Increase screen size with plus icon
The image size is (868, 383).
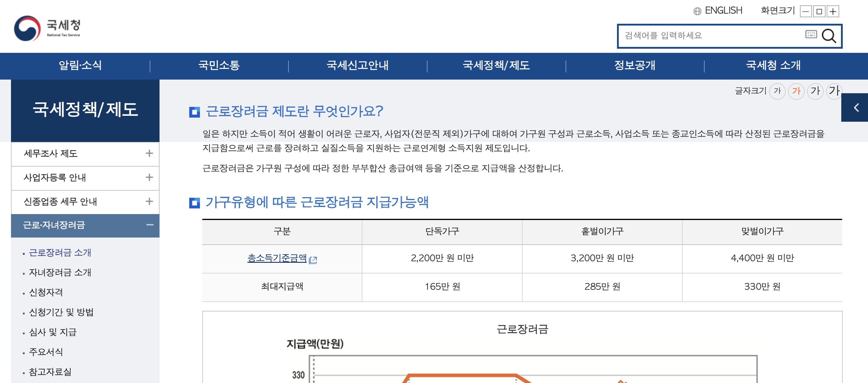833,12
